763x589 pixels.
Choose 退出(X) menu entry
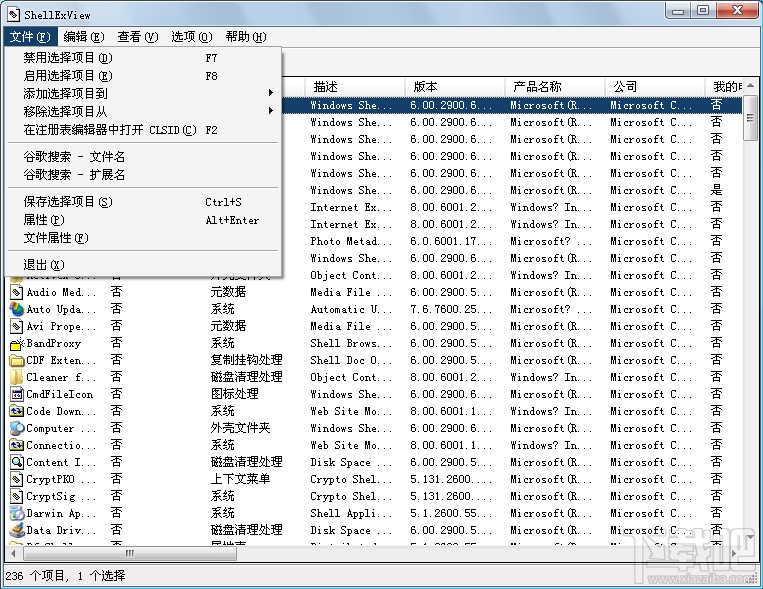click(x=143, y=265)
